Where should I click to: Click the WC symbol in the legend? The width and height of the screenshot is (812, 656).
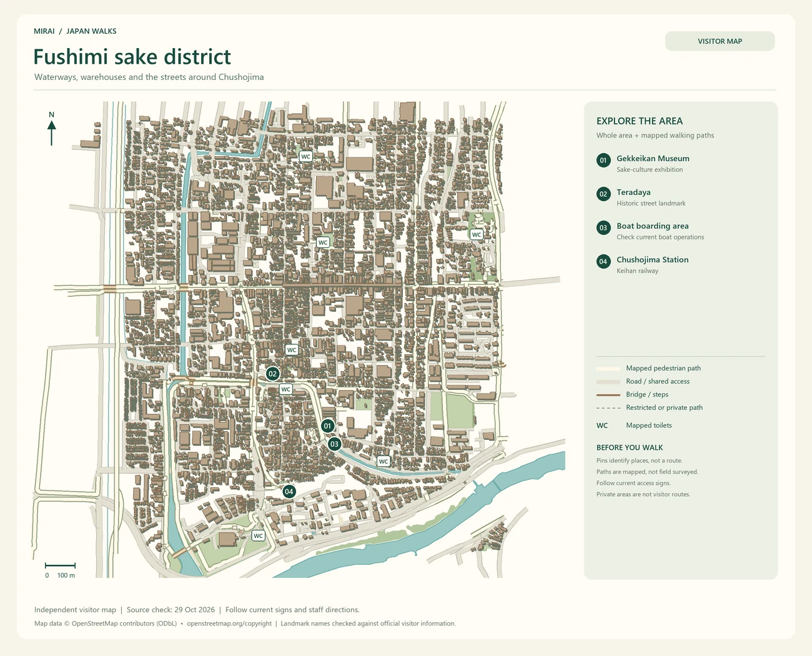click(602, 425)
